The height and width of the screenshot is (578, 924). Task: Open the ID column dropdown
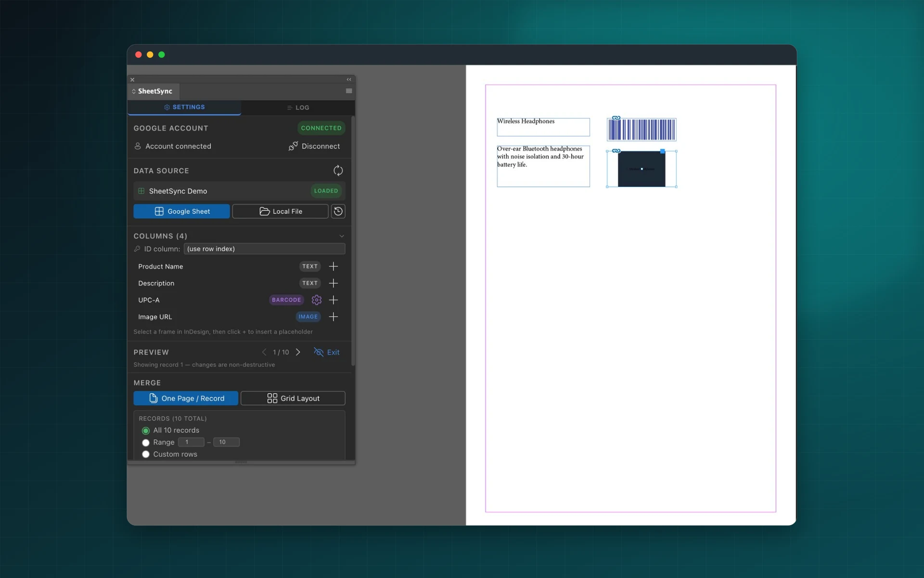point(264,249)
